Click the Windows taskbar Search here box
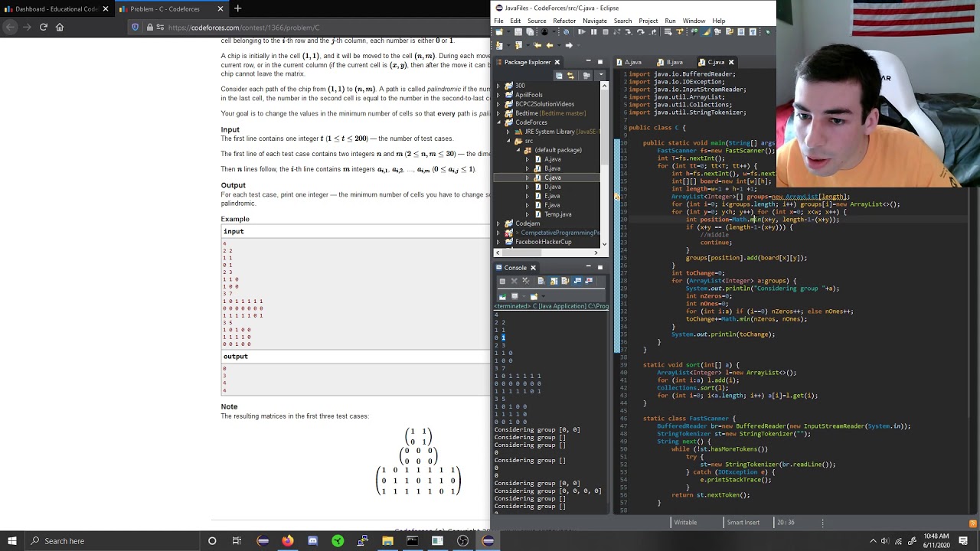The image size is (980, 551). pyautogui.click(x=111, y=541)
